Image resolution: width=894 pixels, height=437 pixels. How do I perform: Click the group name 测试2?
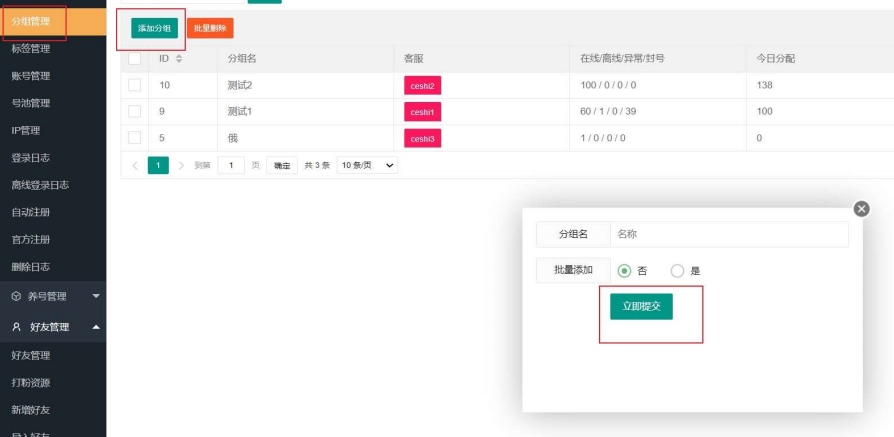pos(240,85)
